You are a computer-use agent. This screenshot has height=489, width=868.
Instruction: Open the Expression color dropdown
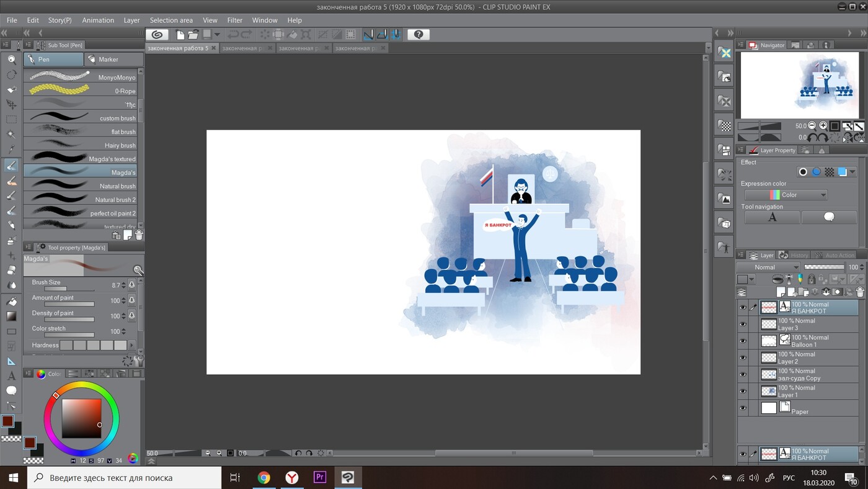(x=786, y=195)
